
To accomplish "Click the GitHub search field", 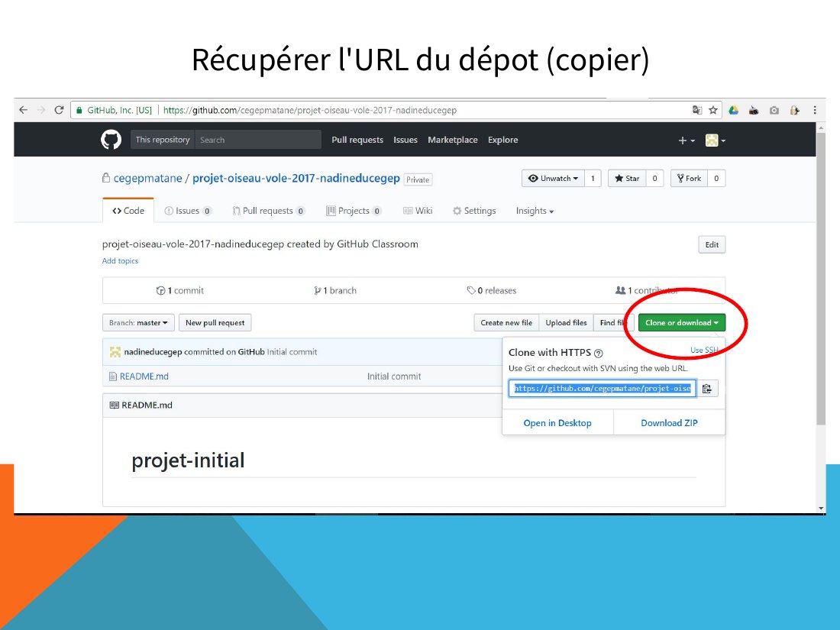I will coord(258,140).
